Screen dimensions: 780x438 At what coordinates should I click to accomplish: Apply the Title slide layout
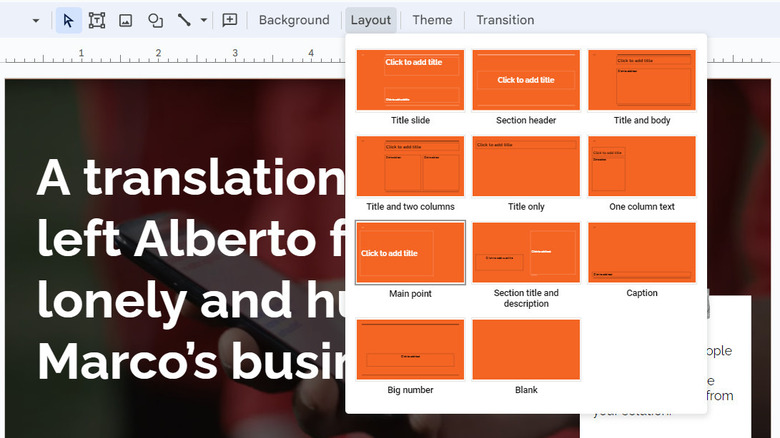[410, 80]
